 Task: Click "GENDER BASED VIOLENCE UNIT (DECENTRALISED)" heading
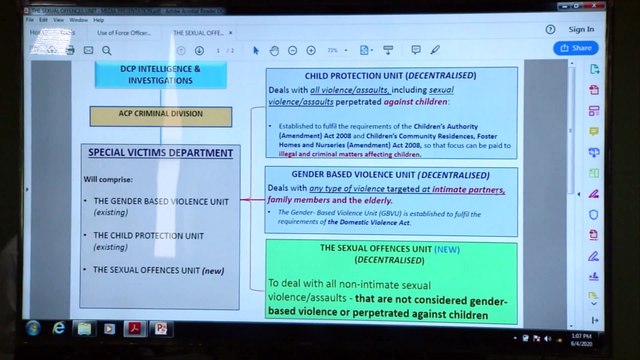click(390, 175)
